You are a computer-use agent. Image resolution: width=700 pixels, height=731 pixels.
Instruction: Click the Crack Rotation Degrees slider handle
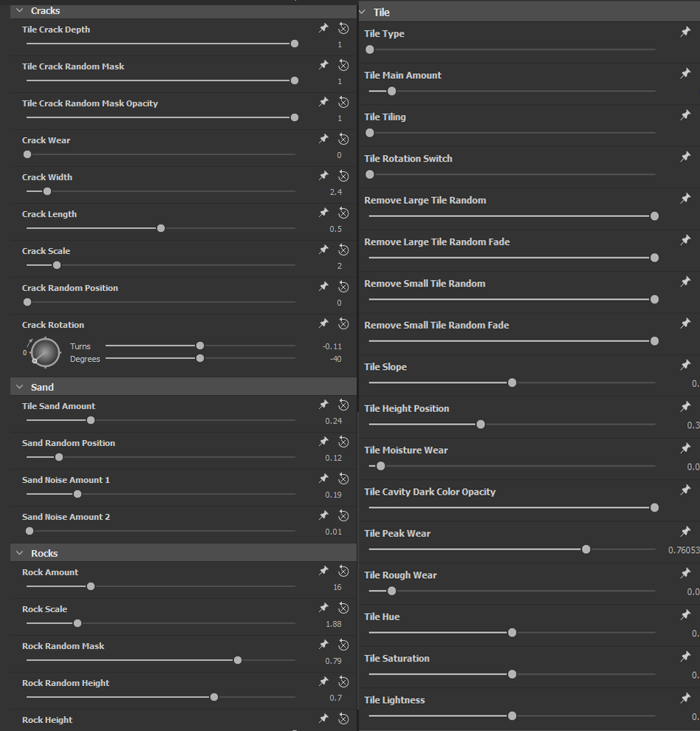[x=200, y=358]
